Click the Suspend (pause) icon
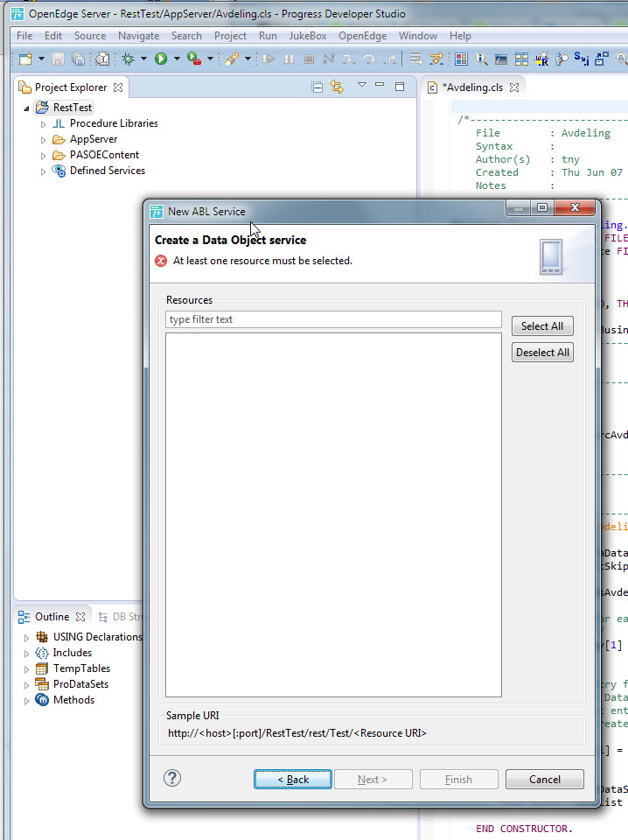628x840 pixels. [290, 59]
